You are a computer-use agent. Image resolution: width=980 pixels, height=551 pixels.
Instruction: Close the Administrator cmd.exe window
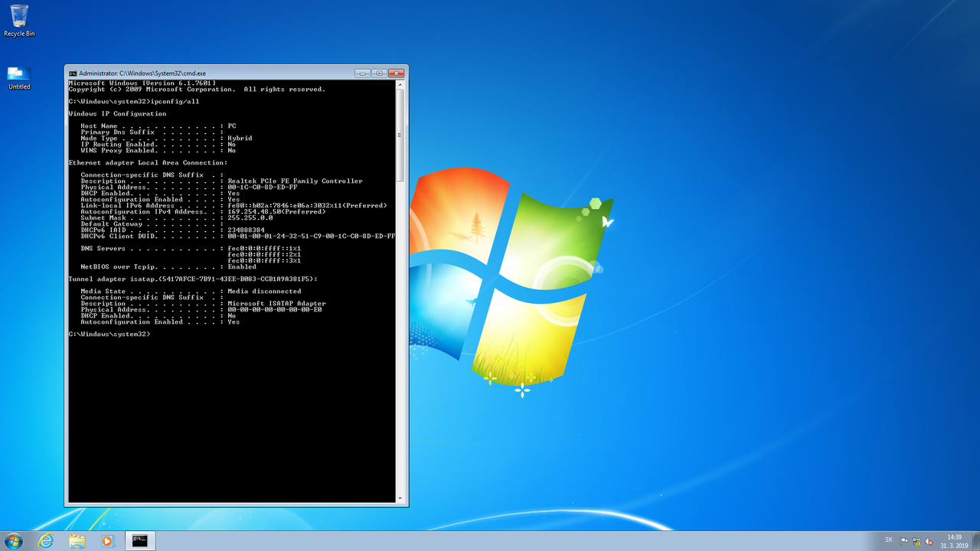click(396, 73)
